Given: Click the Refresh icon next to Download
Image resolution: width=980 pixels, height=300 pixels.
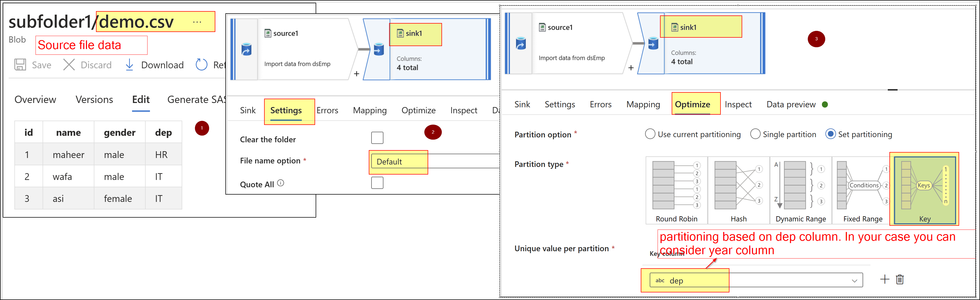Looking at the screenshot, I should pos(201,65).
